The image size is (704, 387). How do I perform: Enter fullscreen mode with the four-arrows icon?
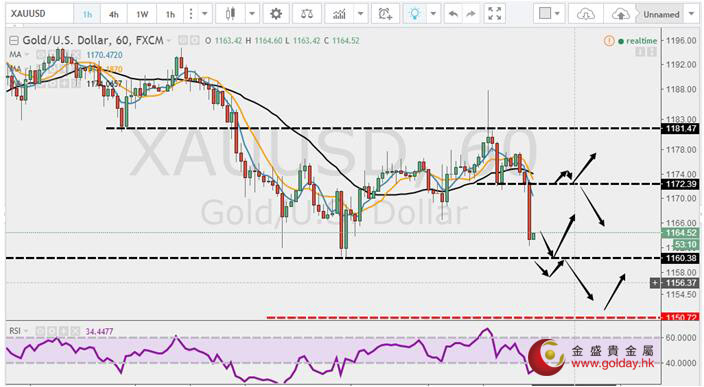point(494,14)
